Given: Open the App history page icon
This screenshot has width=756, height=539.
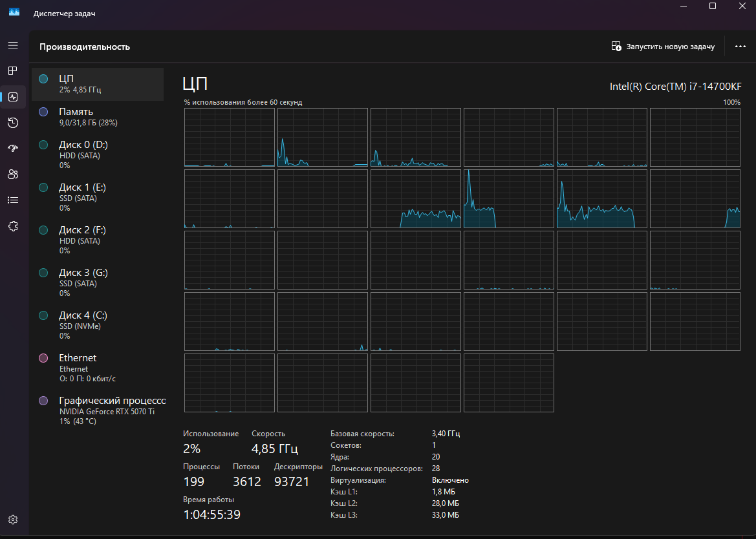Looking at the screenshot, I should (x=13, y=123).
